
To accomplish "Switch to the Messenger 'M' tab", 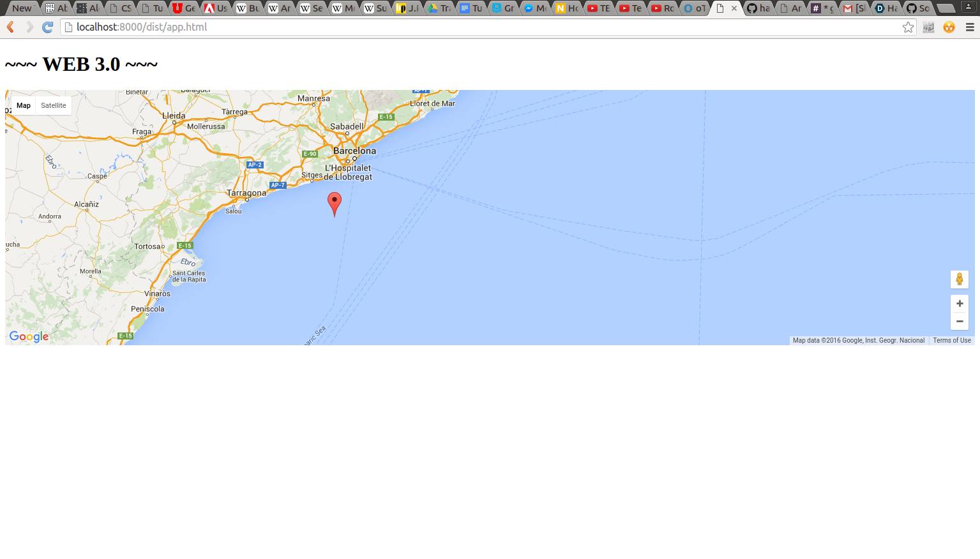I will tap(534, 8).
